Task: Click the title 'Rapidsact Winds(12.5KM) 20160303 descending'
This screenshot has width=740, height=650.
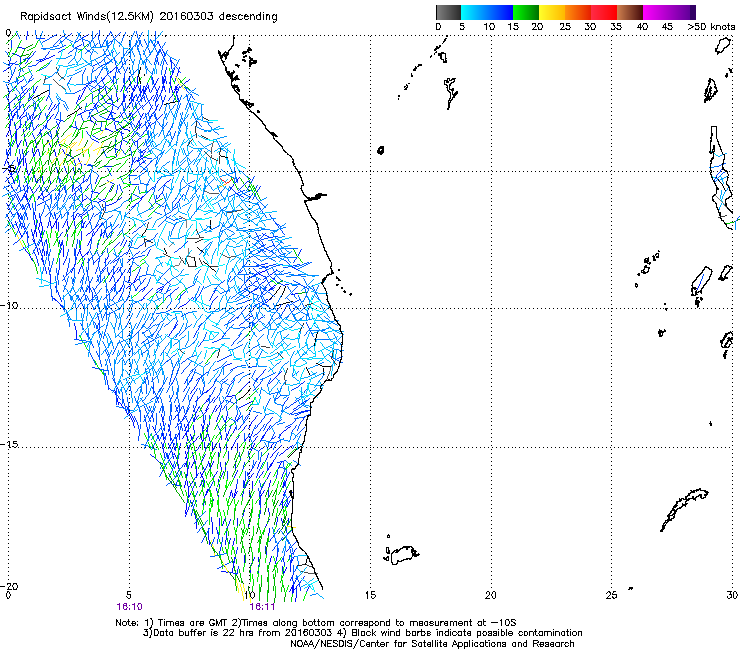Action: [x=149, y=17]
